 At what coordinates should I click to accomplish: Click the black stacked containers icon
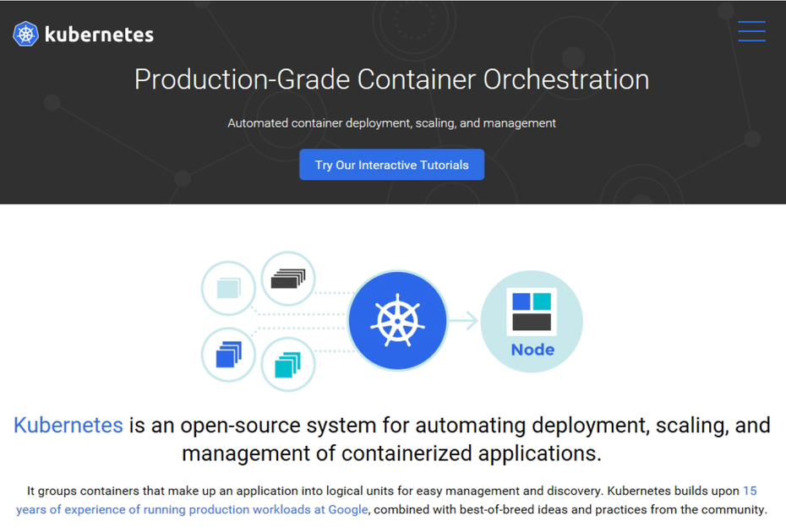coord(287,279)
